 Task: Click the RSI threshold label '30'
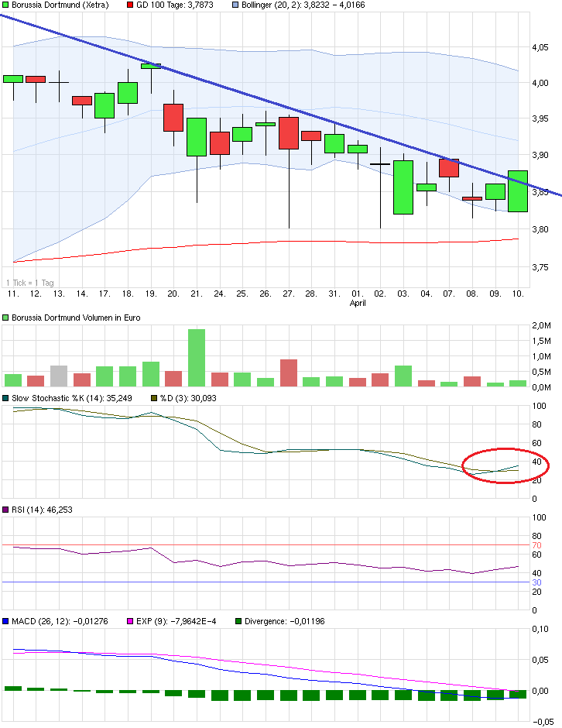[x=536, y=582]
